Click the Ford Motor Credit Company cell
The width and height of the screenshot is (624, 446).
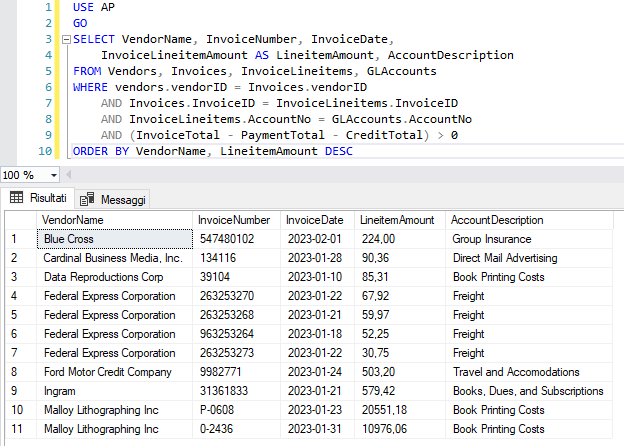[x=115, y=372]
